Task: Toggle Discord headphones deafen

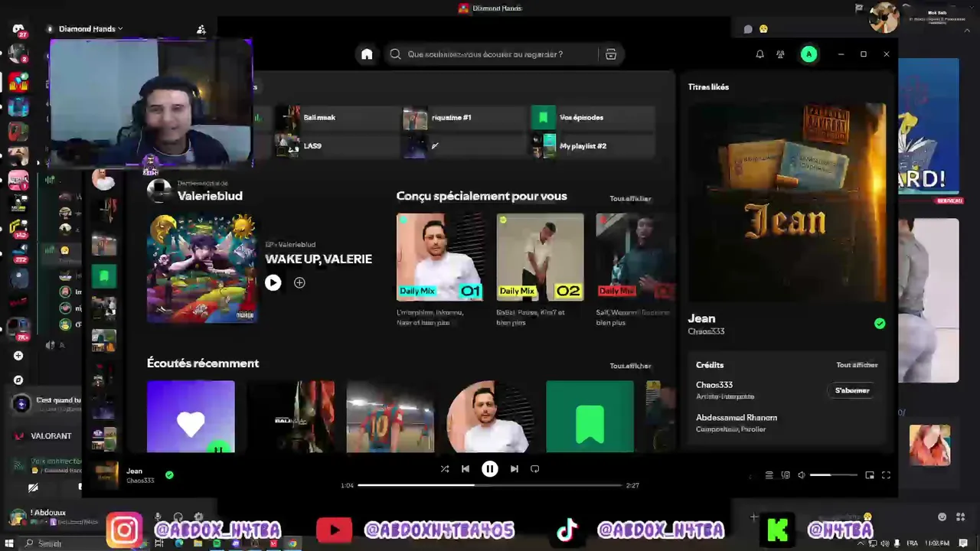Action: coord(178,518)
